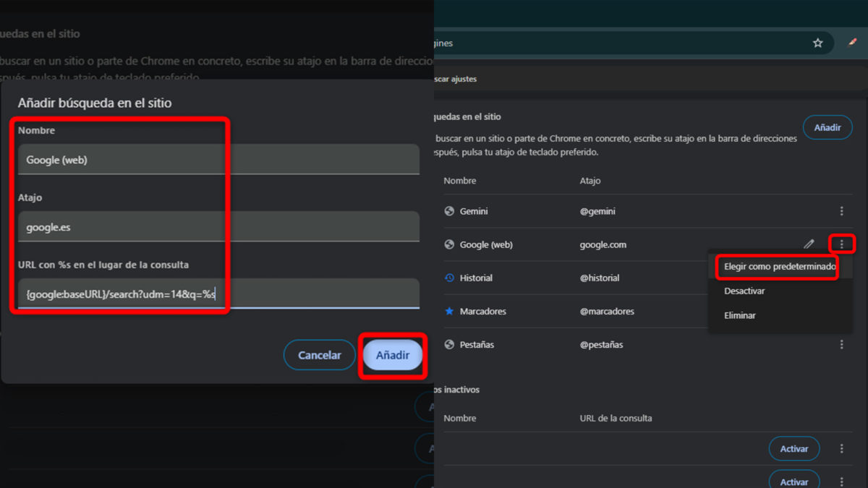
Task: Click Cancelar in the dialog
Action: (x=320, y=355)
